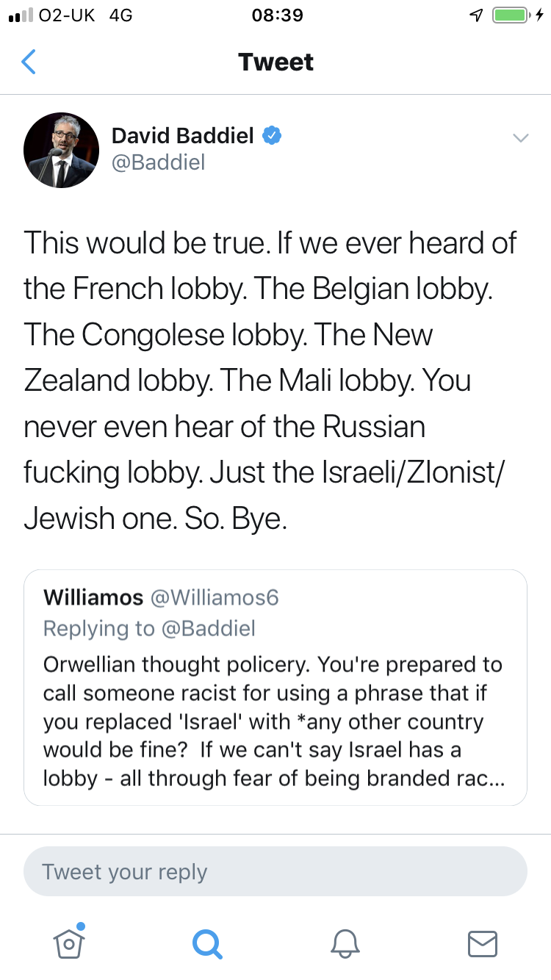
Task: Open the Search magnifier tab
Action: tap(206, 943)
